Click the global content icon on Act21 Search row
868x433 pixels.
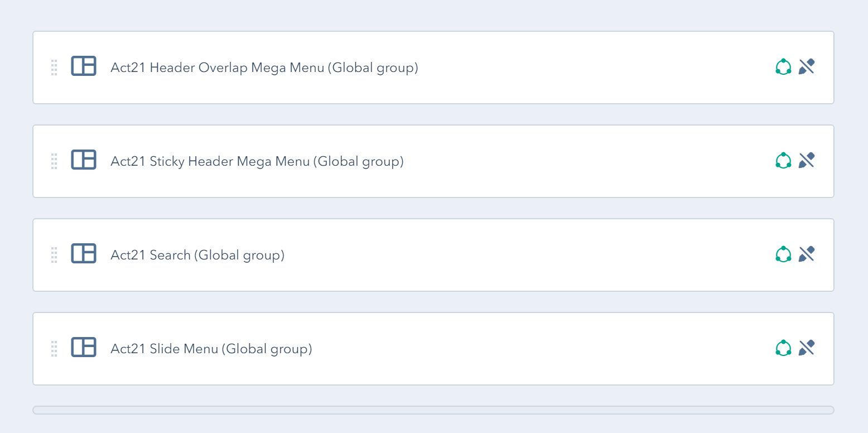point(783,254)
